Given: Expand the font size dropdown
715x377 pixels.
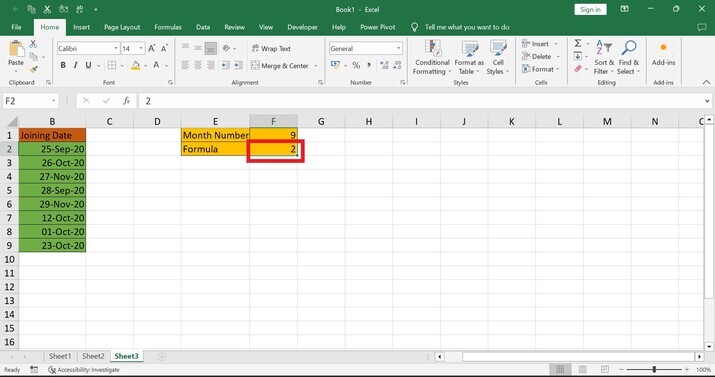Looking at the screenshot, I should (141, 48).
